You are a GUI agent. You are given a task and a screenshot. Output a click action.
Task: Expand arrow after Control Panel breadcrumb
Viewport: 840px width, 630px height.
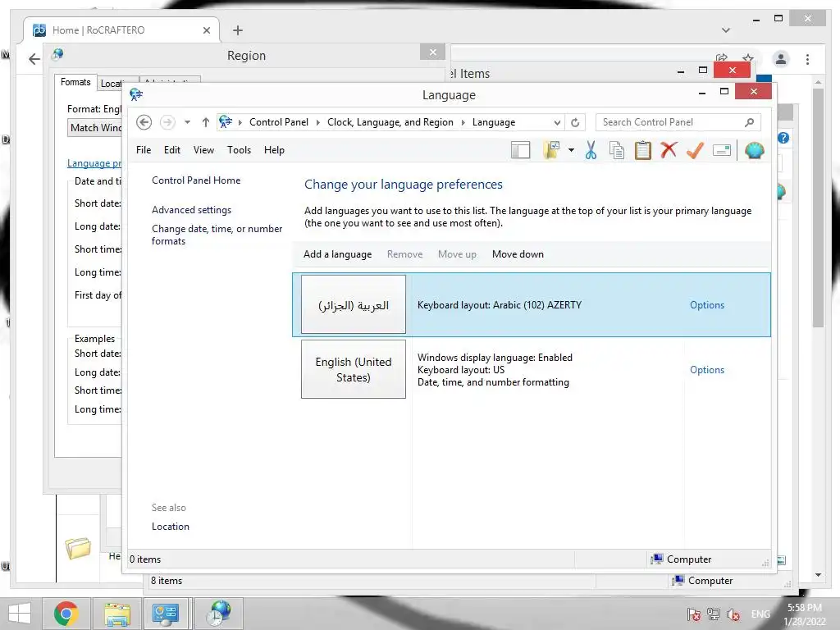317,122
